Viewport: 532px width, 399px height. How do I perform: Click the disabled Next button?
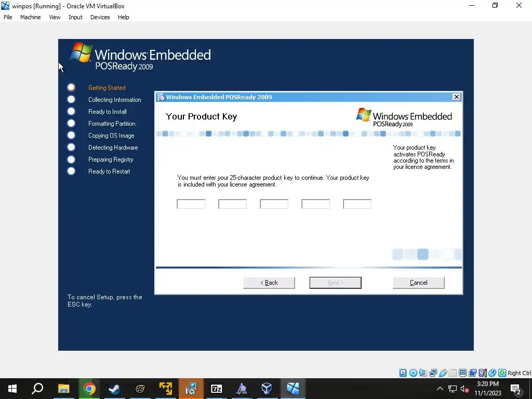[x=335, y=283]
